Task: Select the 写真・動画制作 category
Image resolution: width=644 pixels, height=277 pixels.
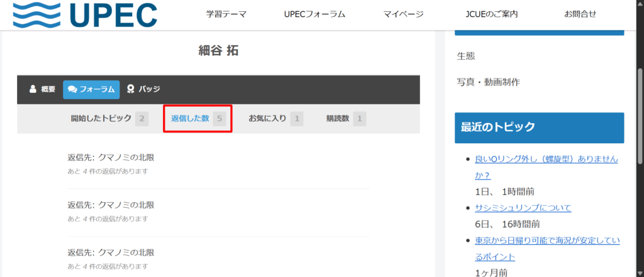Action: tap(488, 82)
